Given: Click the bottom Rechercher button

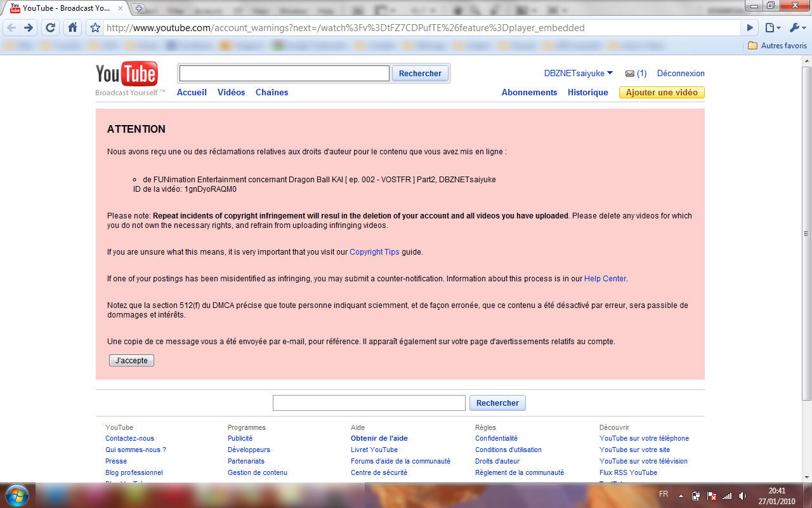Looking at the screenshot, I should pos(497,403).
